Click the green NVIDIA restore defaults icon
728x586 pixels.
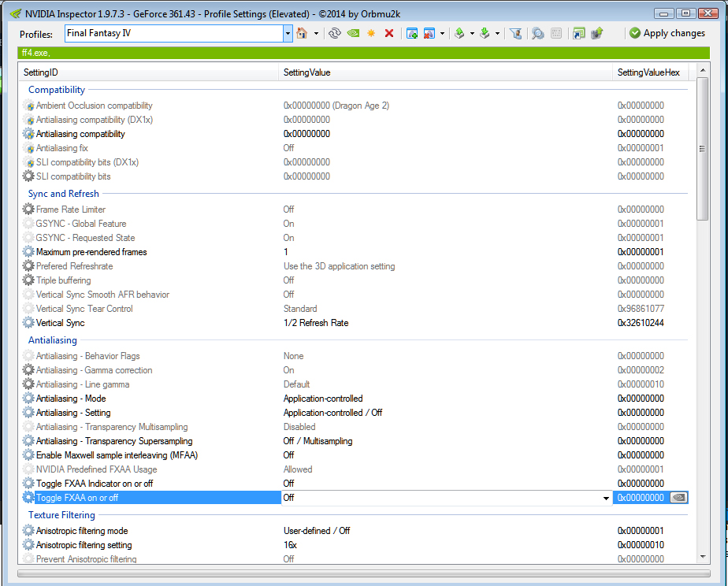click(353, 33)
